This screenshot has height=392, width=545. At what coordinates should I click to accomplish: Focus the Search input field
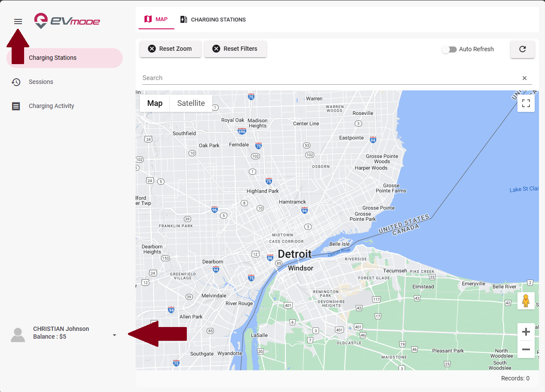pos(329,78)
